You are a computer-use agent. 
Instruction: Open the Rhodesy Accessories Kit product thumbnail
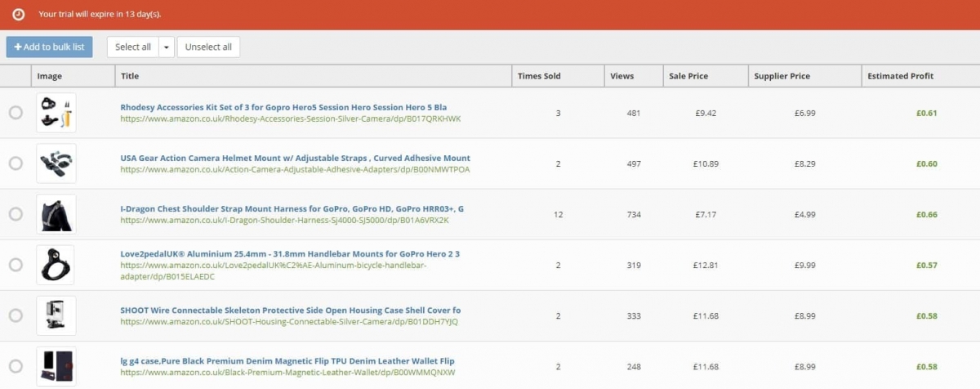[56, 113]
